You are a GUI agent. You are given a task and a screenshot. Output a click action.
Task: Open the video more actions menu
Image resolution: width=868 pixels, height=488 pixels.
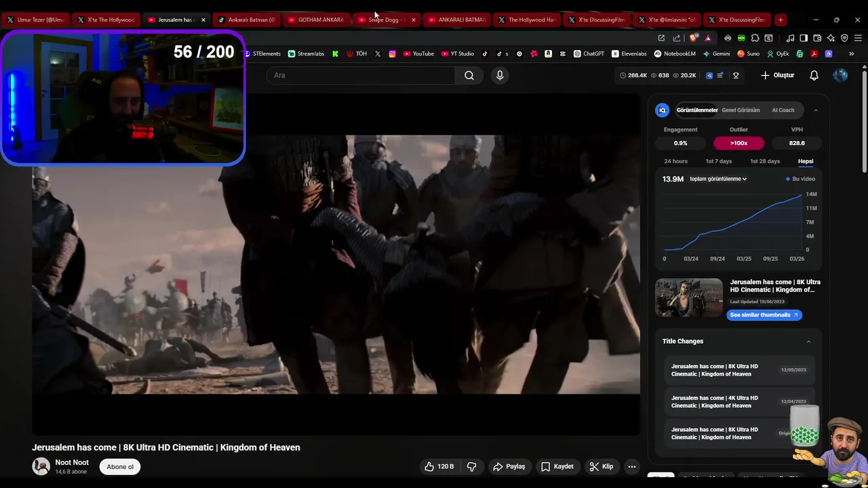point(631,466)
